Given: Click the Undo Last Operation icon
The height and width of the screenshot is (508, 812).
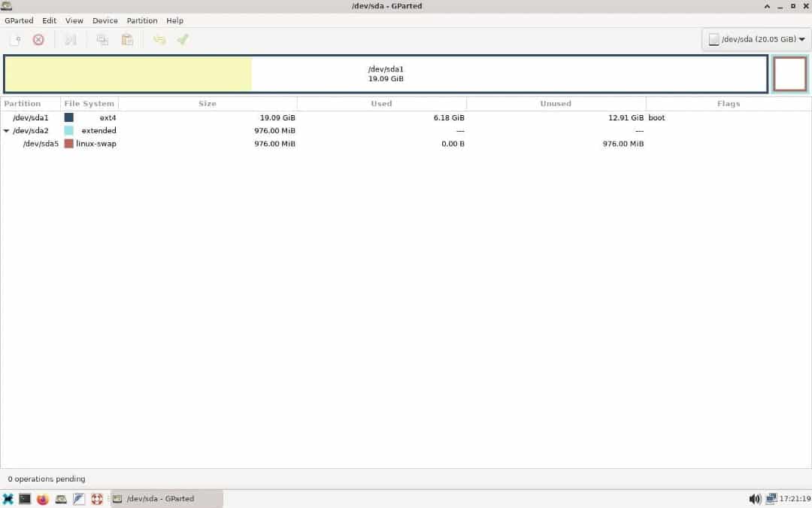Looking at the screenshot, I should pyautogui.click(x=159, y=39).
